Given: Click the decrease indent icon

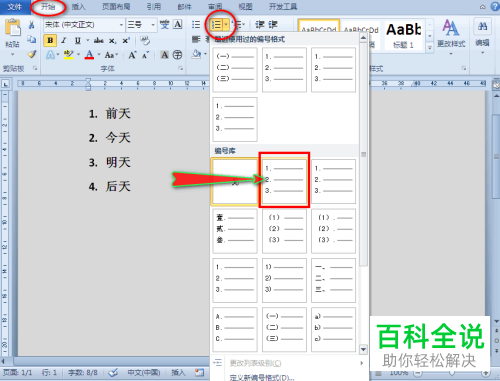Looking at the screenshot, I should click(260, 24).
